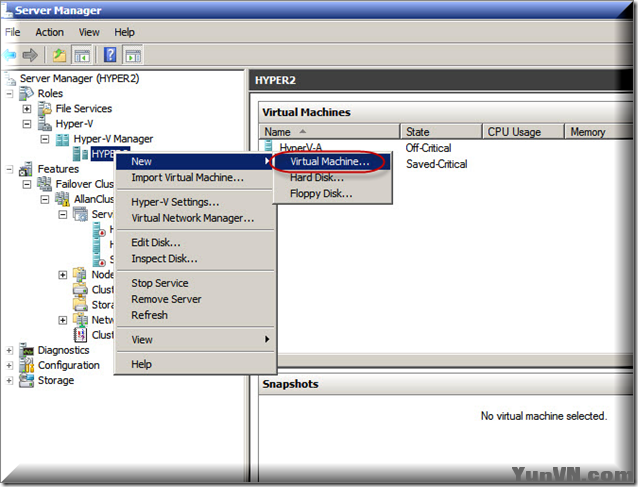The width and height of the screenshot is (638, 487).
Task: Collapse the Features tree node
Action: 10,169
